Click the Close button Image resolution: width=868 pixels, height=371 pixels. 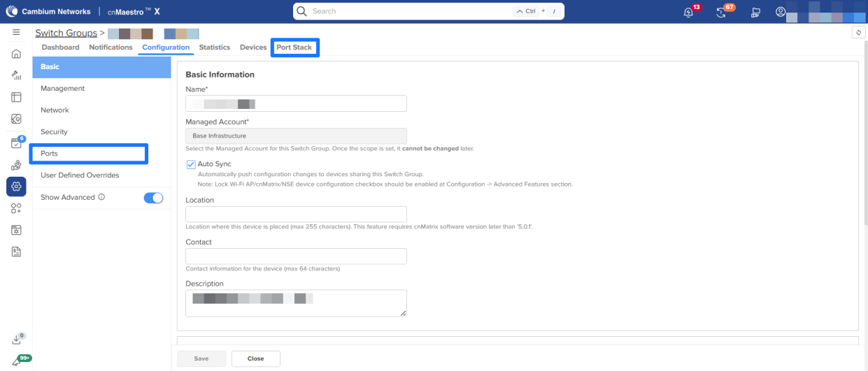tap(255, 358)
